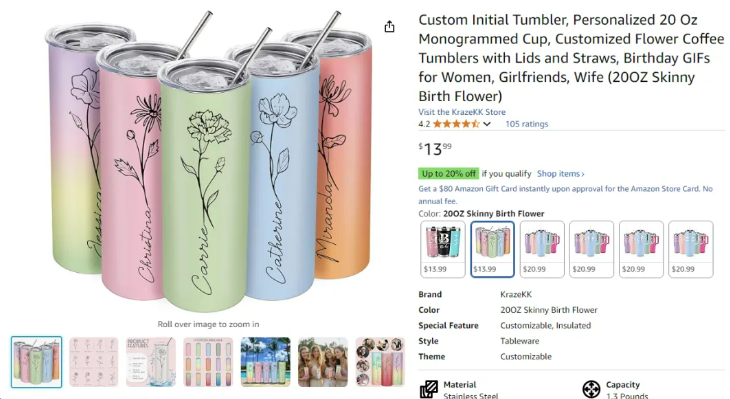
Task: Show the color options grid thumbnail
Action: (x=208, y=362)
